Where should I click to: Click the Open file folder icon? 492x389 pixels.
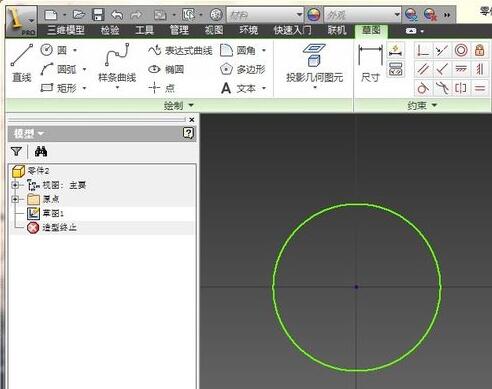[79, 15]
